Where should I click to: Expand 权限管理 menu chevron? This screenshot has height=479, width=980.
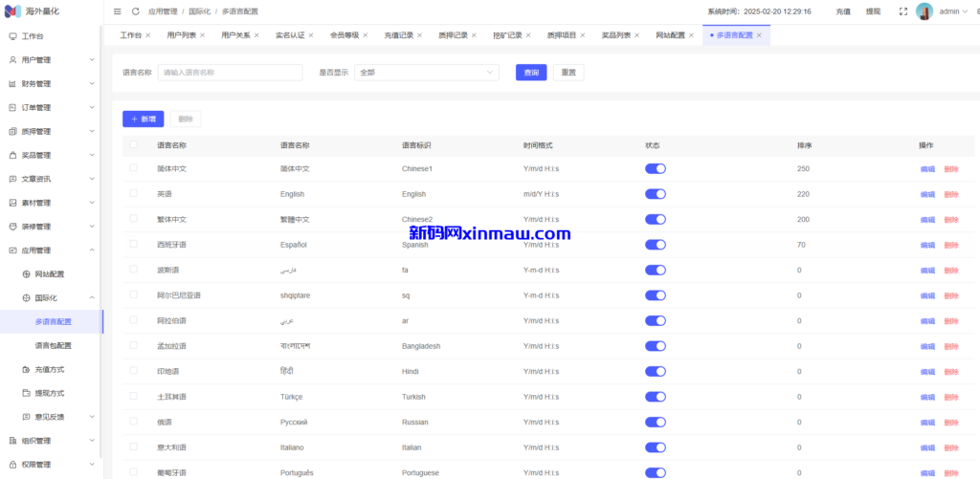tap(92, 464)
